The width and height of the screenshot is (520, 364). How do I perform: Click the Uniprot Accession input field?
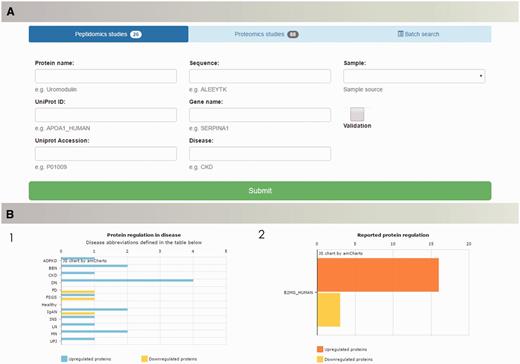(x=106, y=154)
